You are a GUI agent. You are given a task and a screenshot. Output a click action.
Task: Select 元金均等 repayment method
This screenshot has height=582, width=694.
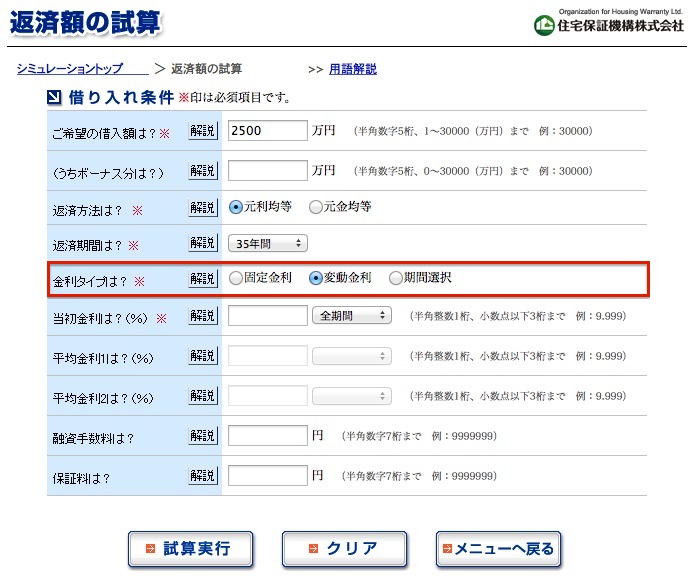[316, 207]
